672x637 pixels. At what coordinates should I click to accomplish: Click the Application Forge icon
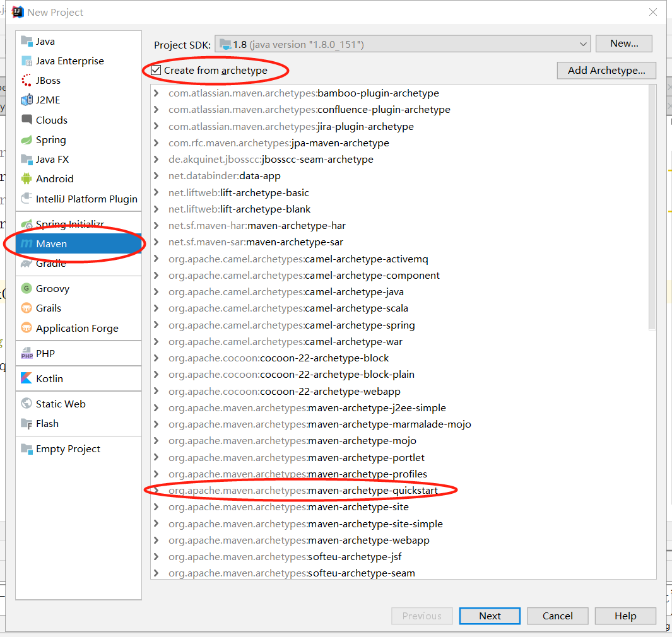coord(27,328)
